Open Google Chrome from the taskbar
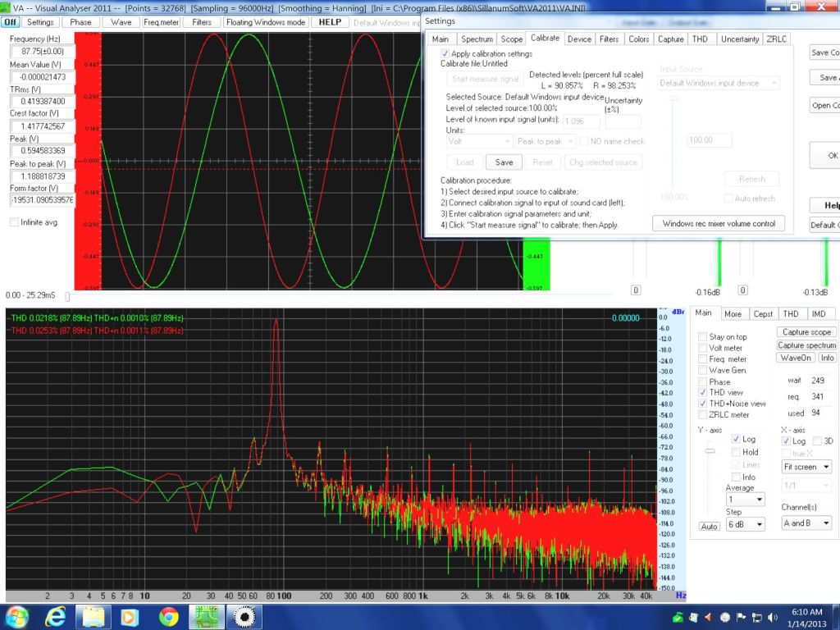This screenshot has height=630, width=840. [168, 617]
